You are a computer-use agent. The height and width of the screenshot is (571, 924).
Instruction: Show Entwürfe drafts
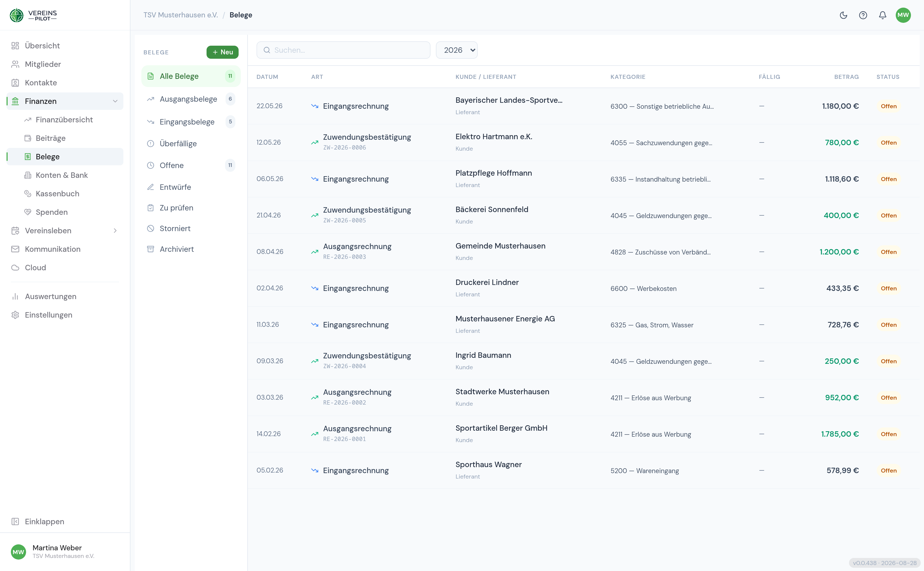point(191,187)
